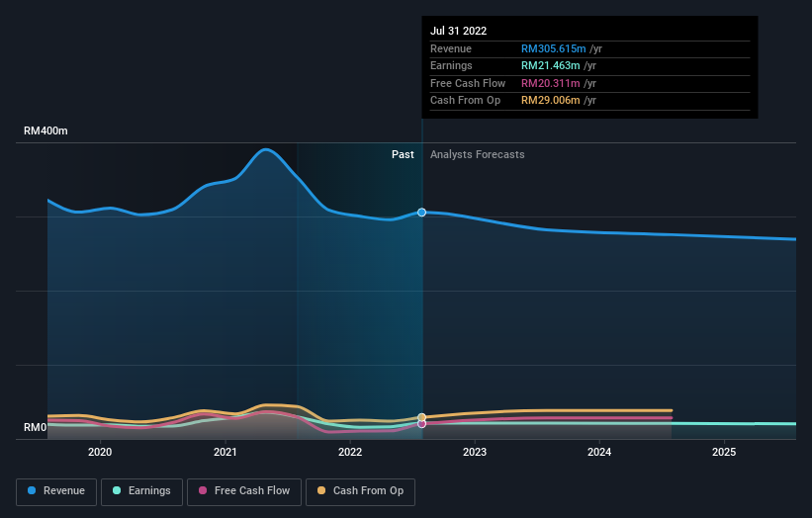Toggle the Earnings legend button
Image resolution: width=812 pixels, height=518 pixels.
(141, 491)
